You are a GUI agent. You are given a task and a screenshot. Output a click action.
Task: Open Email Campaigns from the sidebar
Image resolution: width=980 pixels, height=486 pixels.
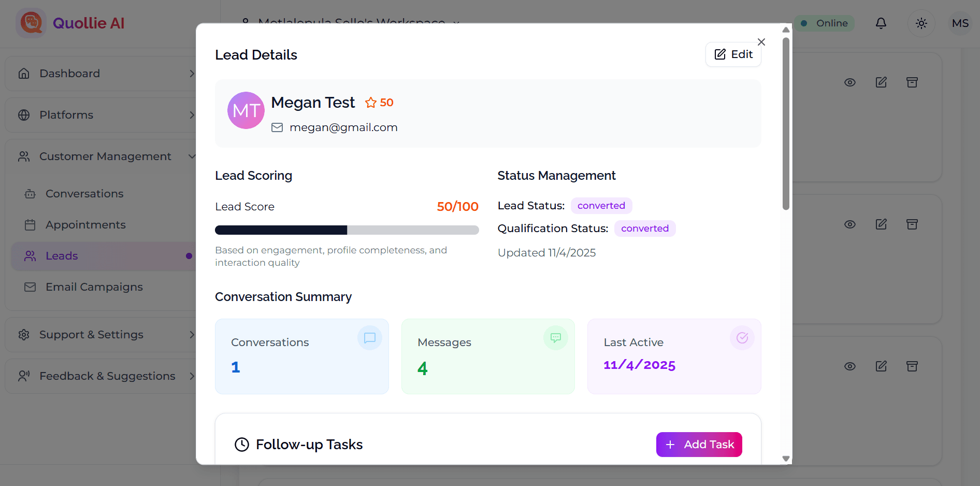pos(94,287)
